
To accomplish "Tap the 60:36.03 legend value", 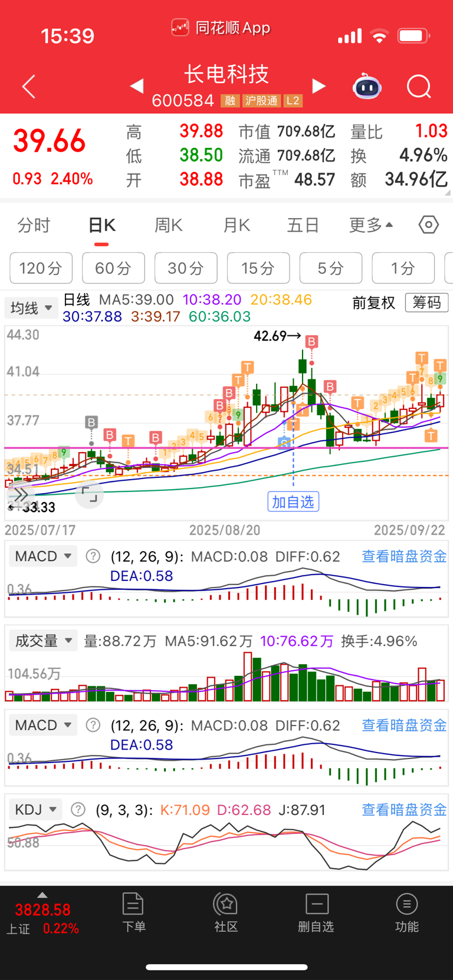I will click(x=219, y=316).
